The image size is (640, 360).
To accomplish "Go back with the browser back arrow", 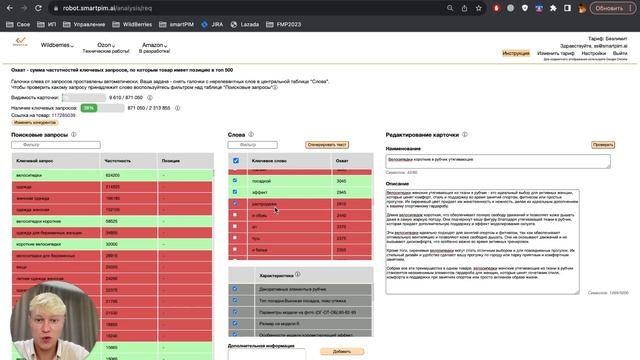I will click(x=10, y=8).
